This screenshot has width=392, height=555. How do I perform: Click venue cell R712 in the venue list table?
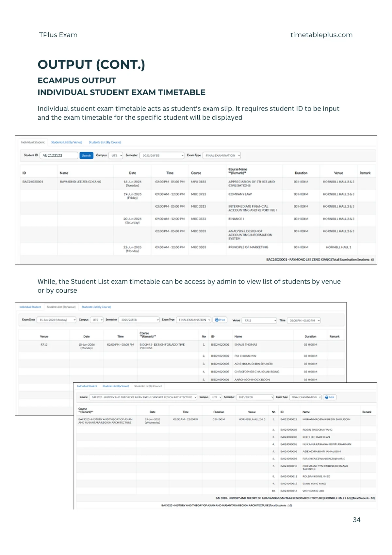pyautogui.click(x=44, y=345)
